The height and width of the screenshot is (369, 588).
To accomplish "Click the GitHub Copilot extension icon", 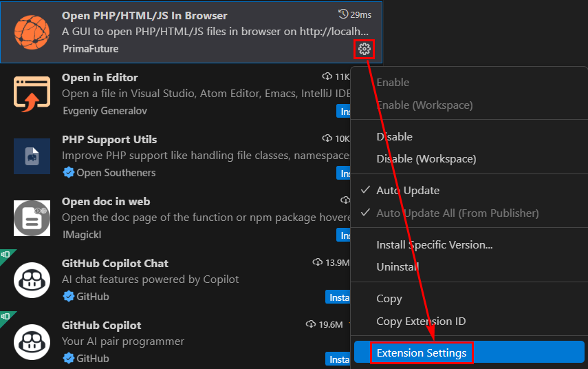I will pyautogui.click(x=32, y=342).
